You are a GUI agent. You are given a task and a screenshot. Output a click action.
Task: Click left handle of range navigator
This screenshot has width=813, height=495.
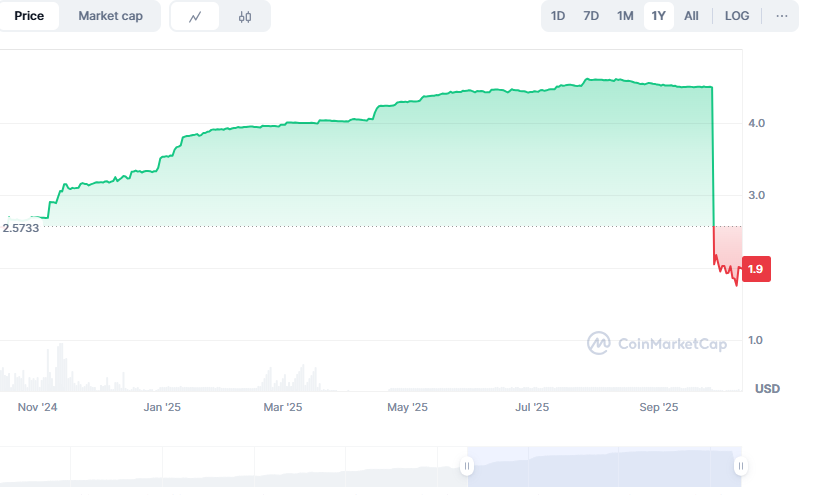pos(466,466)
